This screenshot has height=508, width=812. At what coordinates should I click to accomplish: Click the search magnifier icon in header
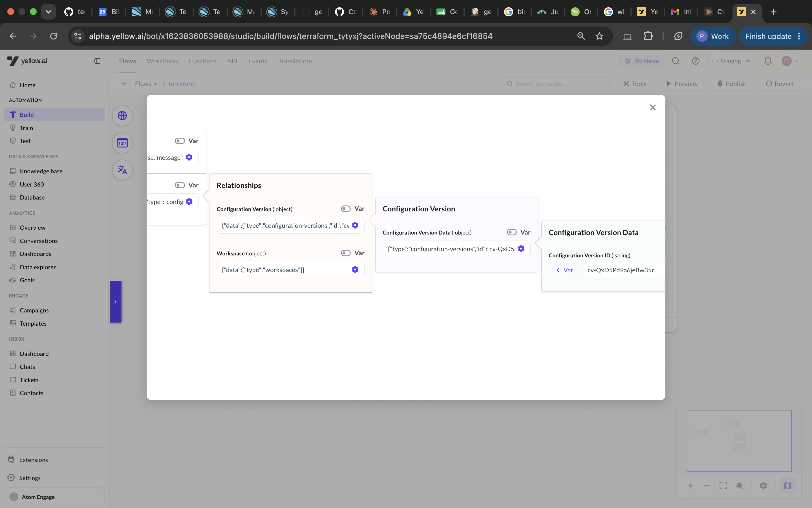coord(676,61)
